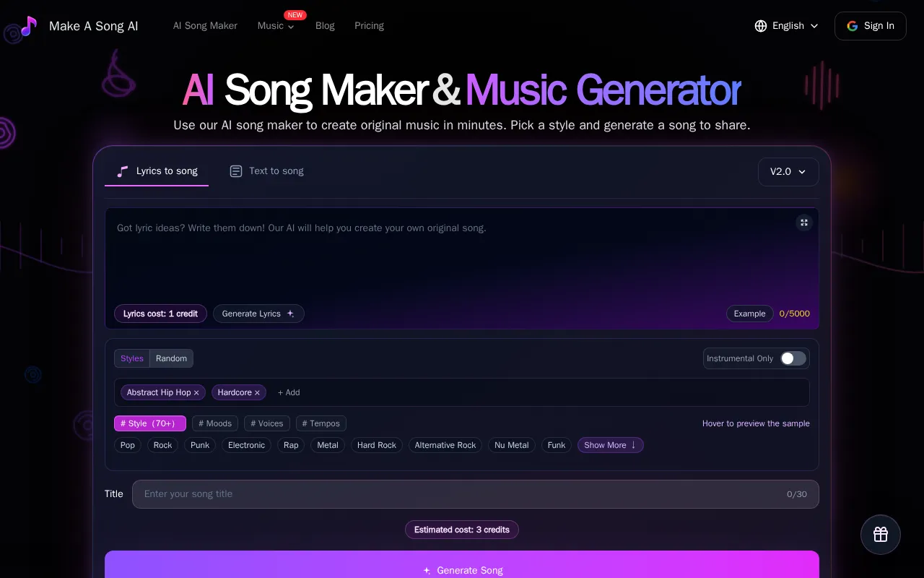Open the V2.0 version dropdown

click(788, 172)
